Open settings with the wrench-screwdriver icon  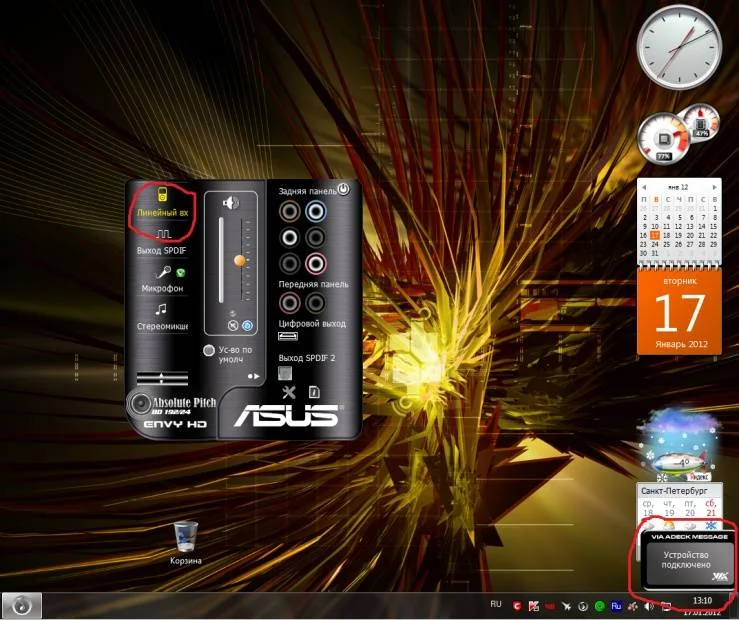tap(288, 392)
